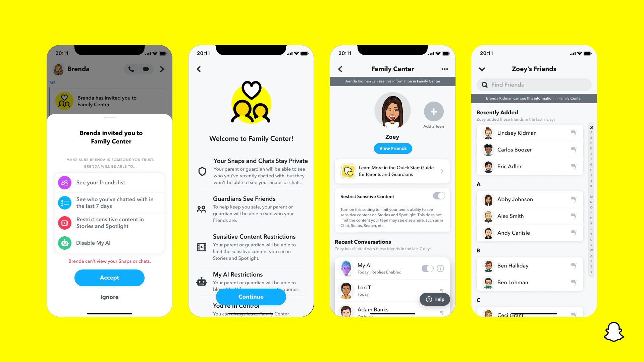Select the Accept button for Family Center invite
This screenshot has width=644, height=362.
pos(109,278)
